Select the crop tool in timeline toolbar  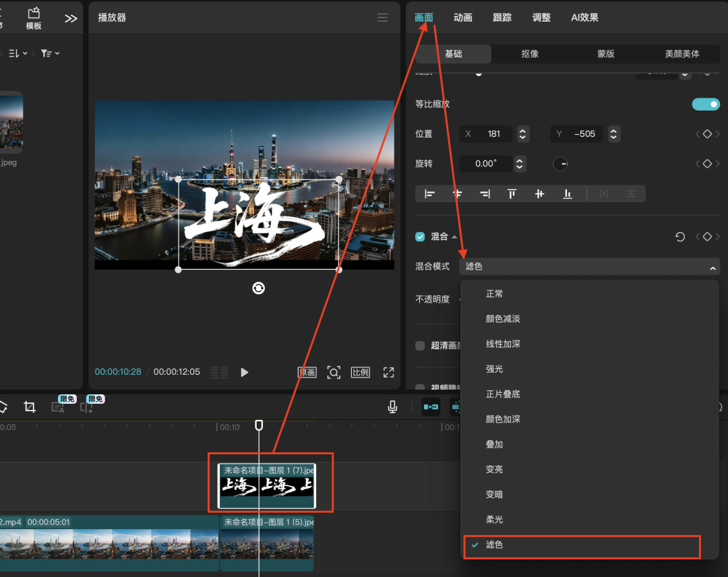pyautogui.click(x=30, y=406)
